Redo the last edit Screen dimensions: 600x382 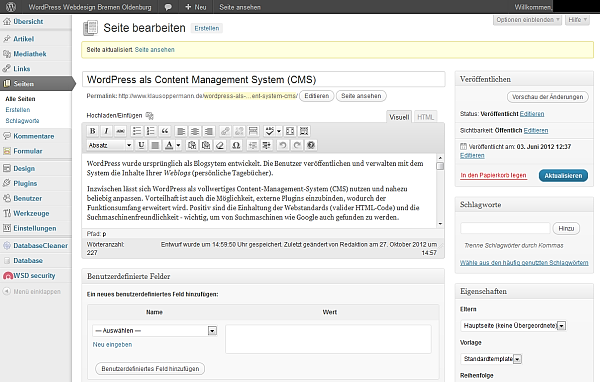click(x=297, y=145)
